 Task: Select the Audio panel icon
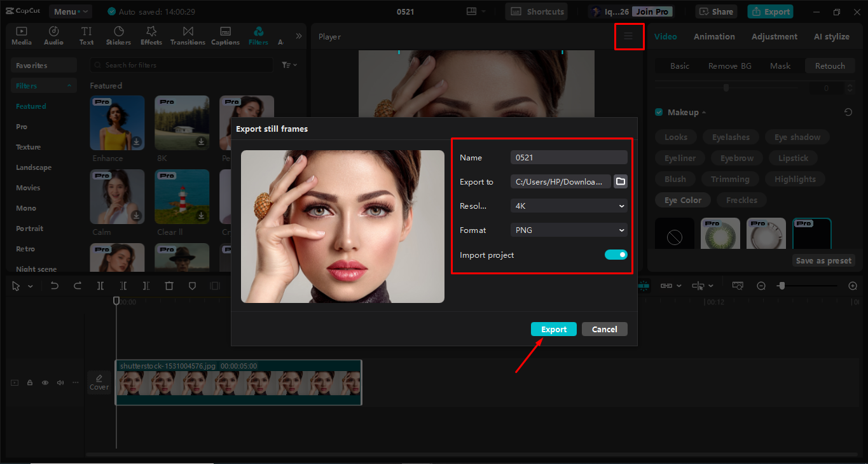[x=53, y=35]
